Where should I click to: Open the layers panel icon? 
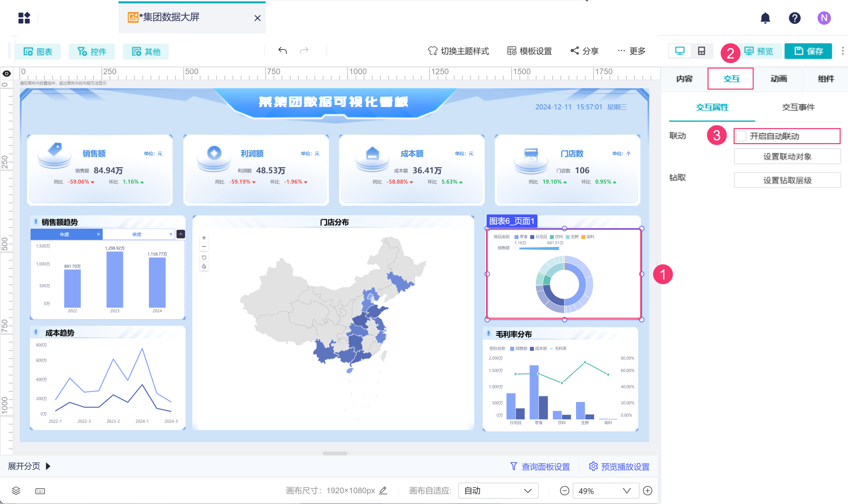click(16, 490)
